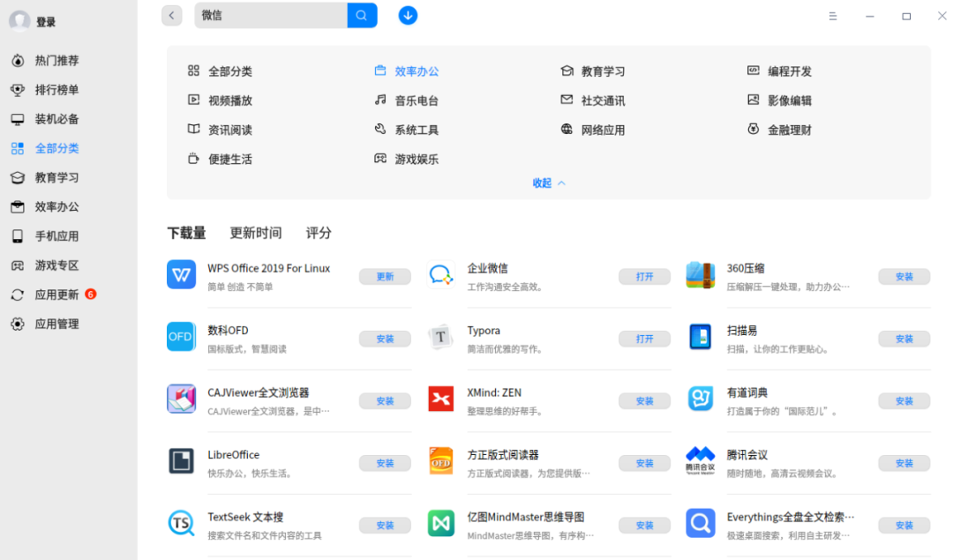Select 影像编辑 category
Image resolution: width=953 pixels, height=560 pixels.
pyautogui.click(x=779, y=101)
